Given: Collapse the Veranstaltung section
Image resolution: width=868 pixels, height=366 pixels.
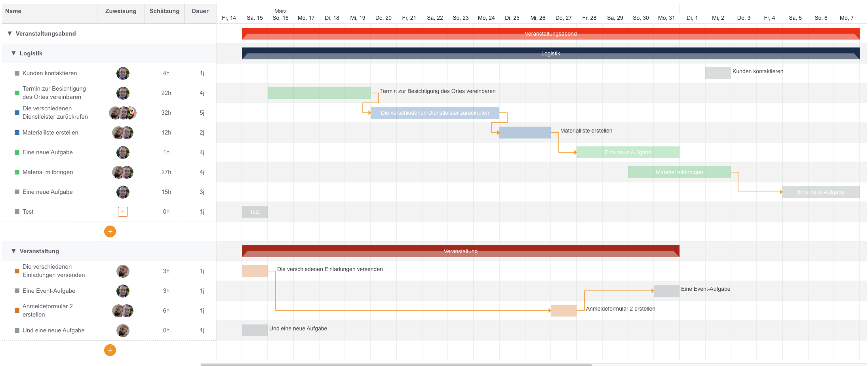Looking at the screenshot, I should 13,251.
